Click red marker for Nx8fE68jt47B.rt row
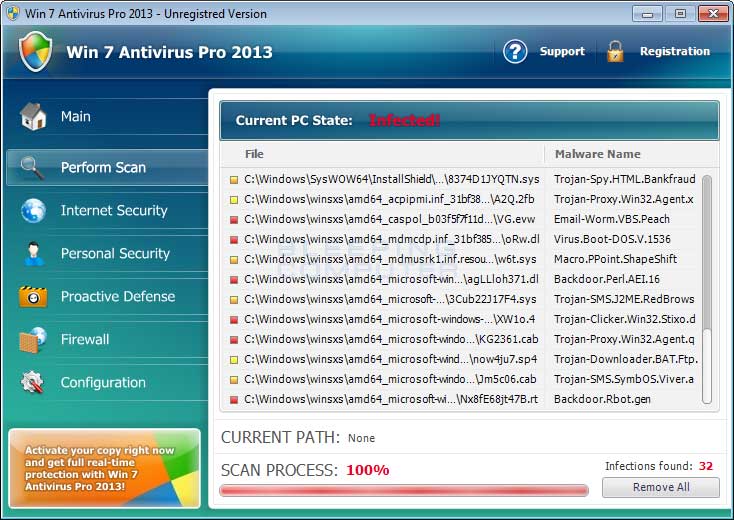Viewport: 734px width, 520px height. coord(234,400)
